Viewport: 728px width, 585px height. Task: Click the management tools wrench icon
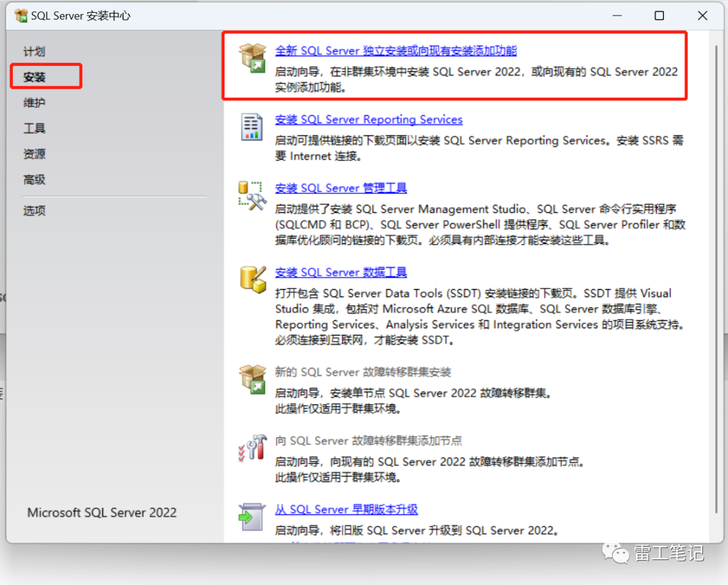point(252,195)
